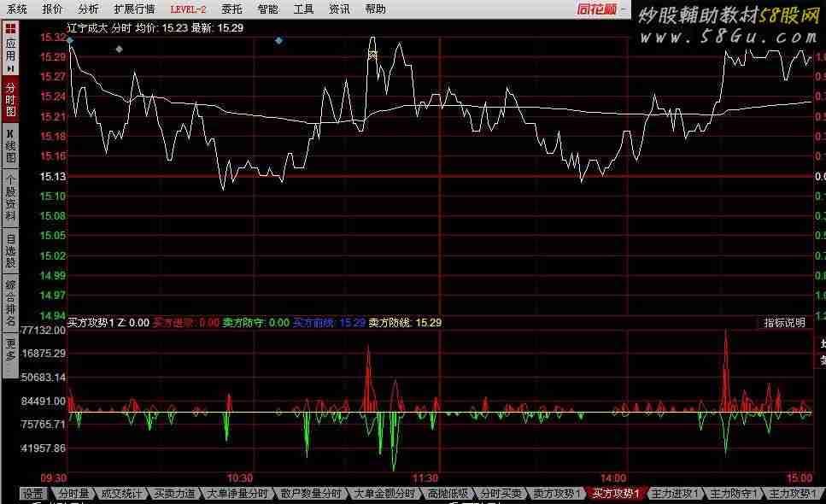Click the red 买方进攻 indicator legend
The height and width of the screenshot is (504, 826).
(185, 322)
